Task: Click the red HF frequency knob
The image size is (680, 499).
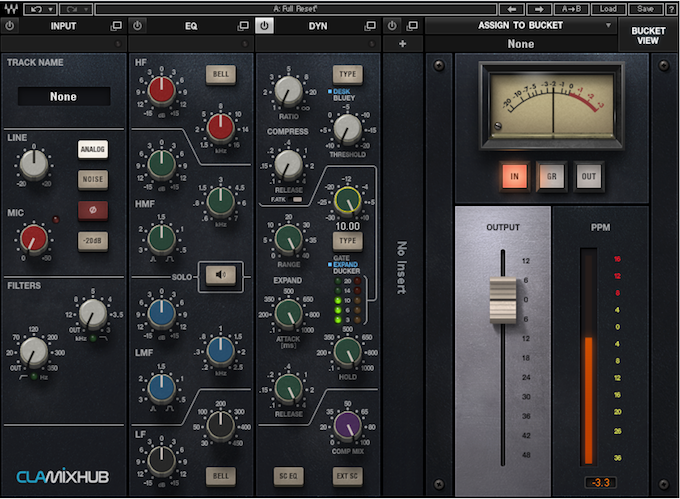Action: [x=221, y=127]
